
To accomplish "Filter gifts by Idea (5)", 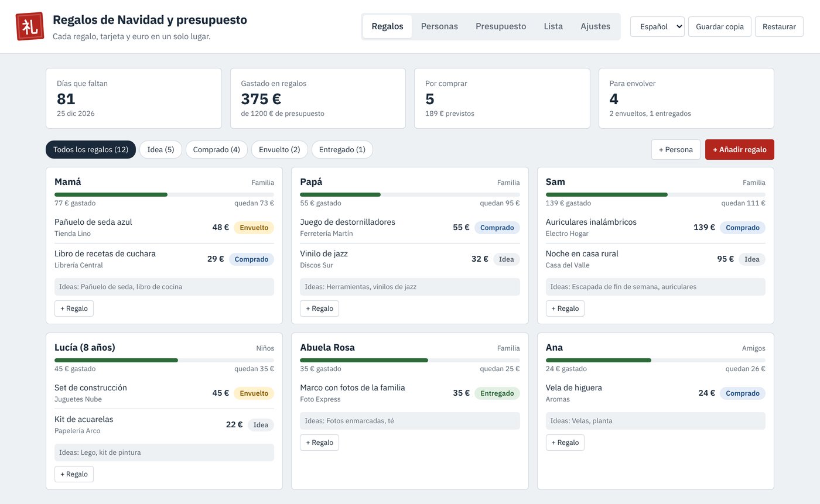I will (x=160, y=149).
